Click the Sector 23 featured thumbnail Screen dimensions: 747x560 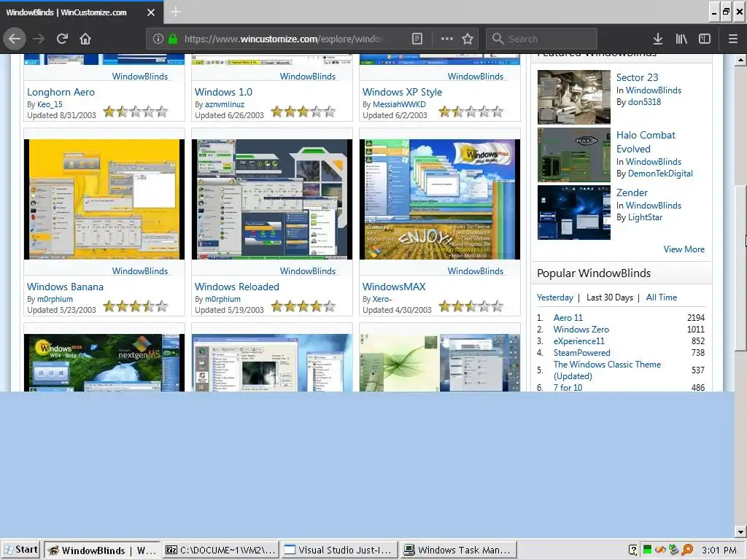tap(573, 97)
